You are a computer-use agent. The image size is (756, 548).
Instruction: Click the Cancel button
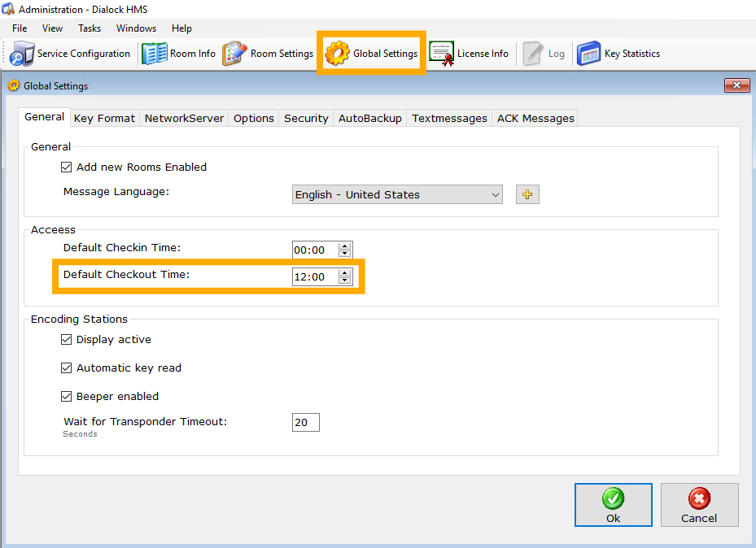click(699, 505)
